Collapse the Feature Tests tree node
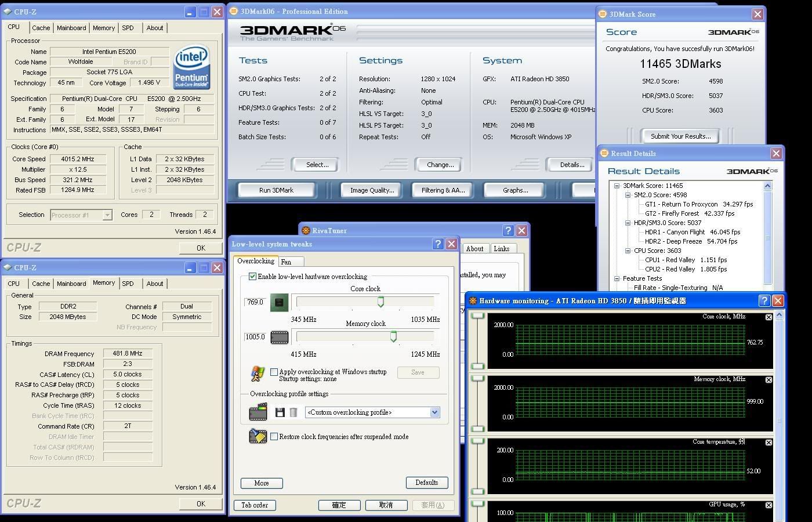The image size is (812, 522). (x=618, y=278)
